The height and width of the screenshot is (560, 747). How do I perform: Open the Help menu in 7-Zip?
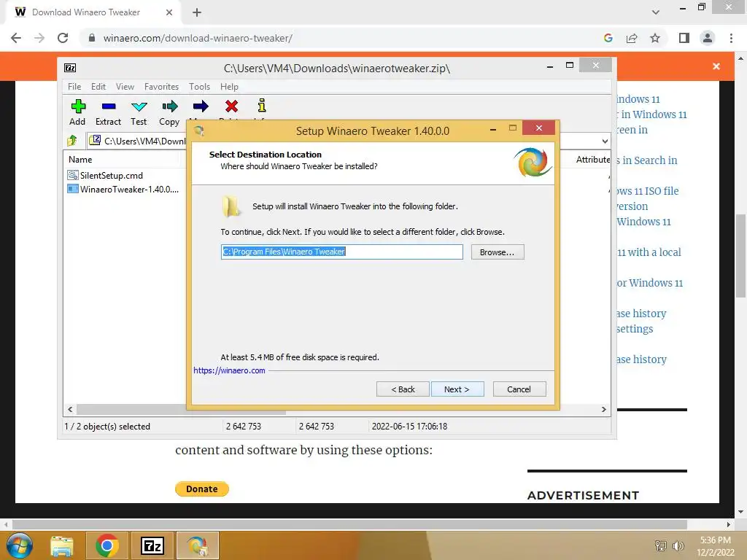click(229, 87)
